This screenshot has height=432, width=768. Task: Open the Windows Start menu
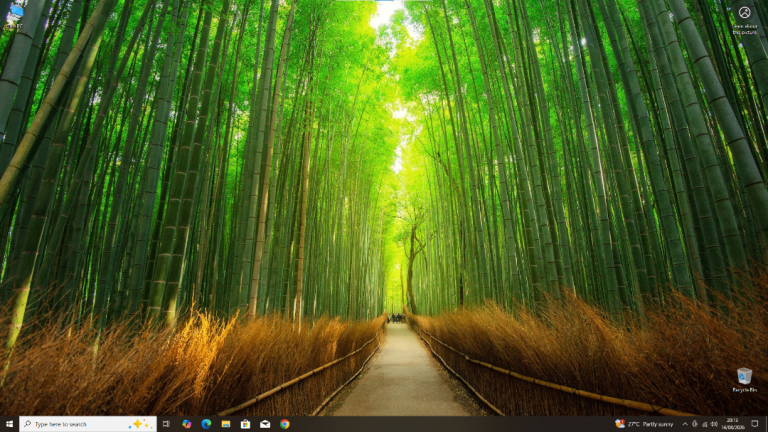coord(9,424)
